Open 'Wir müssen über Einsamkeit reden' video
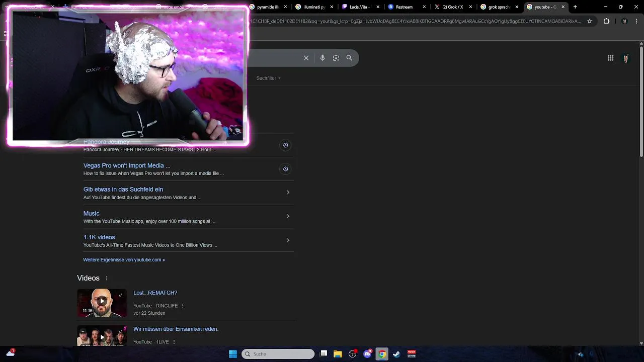The image size is (644, 362). [176, 329]
